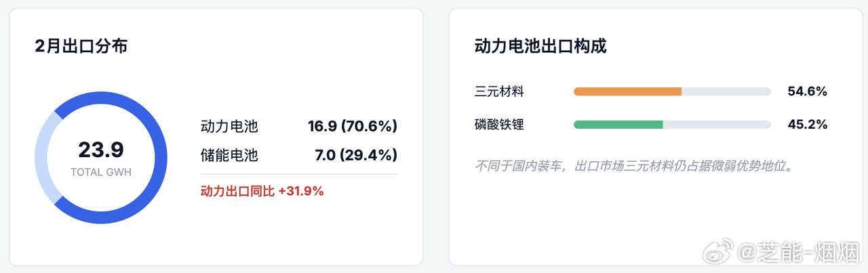The height and width of the screenshot is (273, 868).
Task: Click the 23.9 total GWh donut center
Action: tap(101, 150)
